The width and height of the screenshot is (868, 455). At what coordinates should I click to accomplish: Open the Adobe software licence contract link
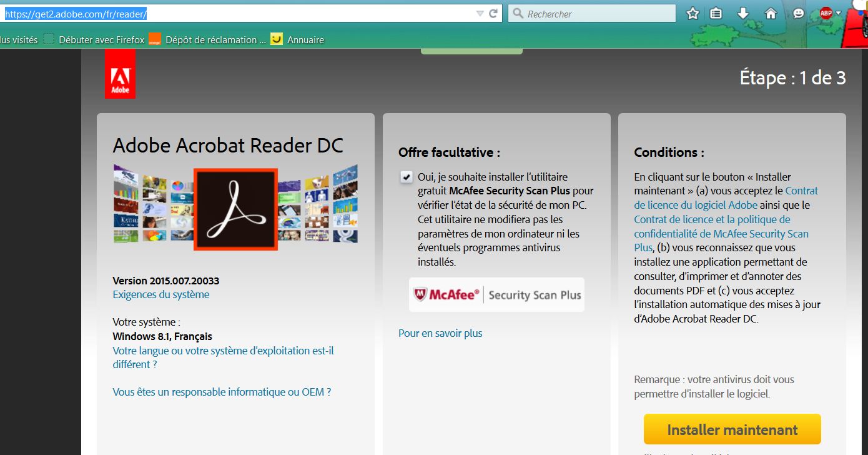tap(726, 198)
